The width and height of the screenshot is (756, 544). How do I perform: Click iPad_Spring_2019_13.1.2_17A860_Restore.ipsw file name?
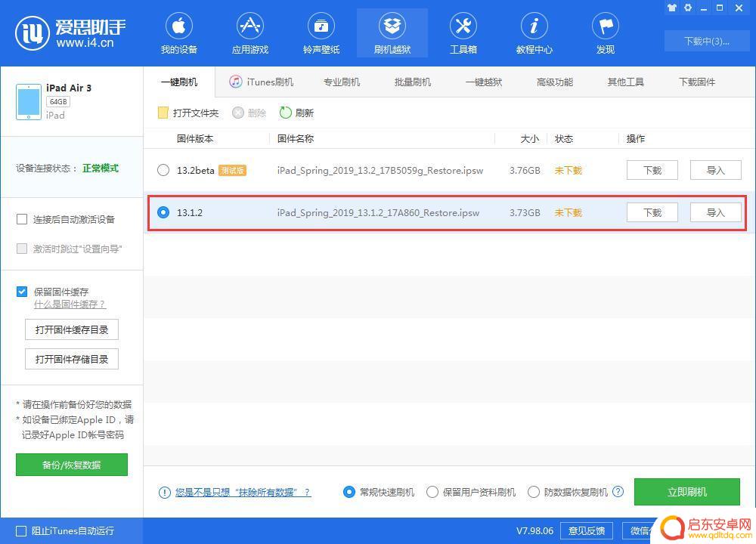[x=378, y=212]
